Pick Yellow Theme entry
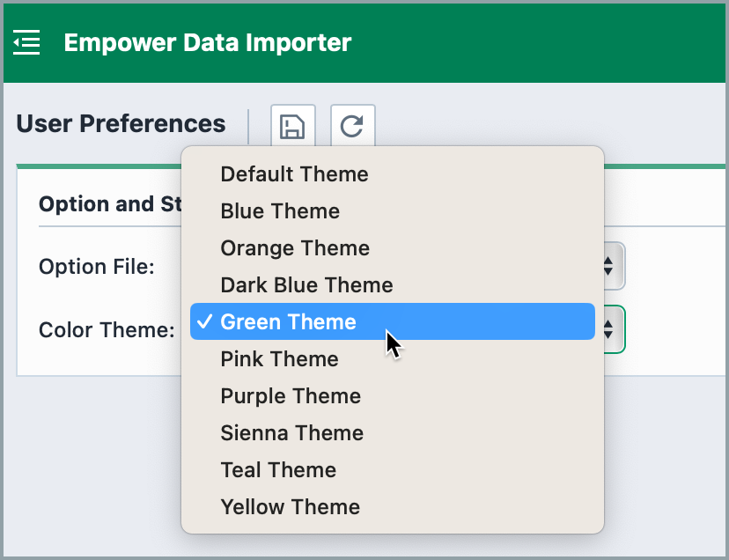Screen dimensions: 729x560 [393, 506]
